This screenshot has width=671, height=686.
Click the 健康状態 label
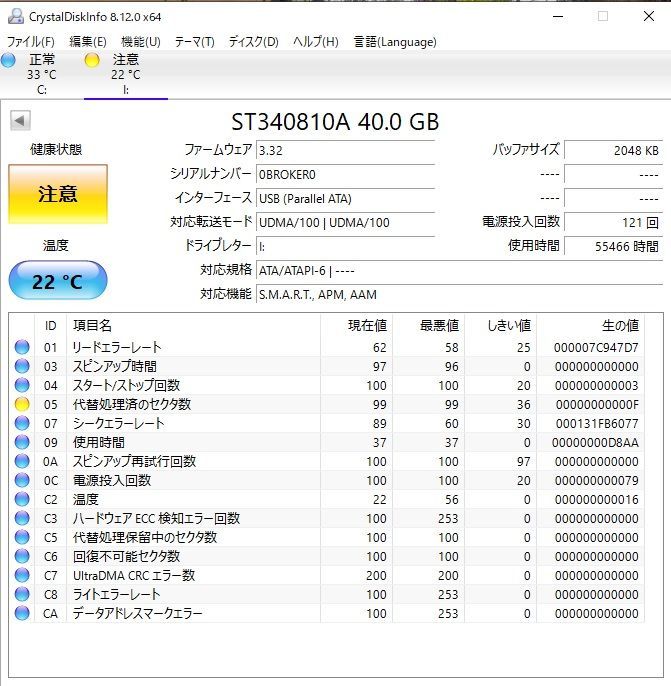(56, 150)
